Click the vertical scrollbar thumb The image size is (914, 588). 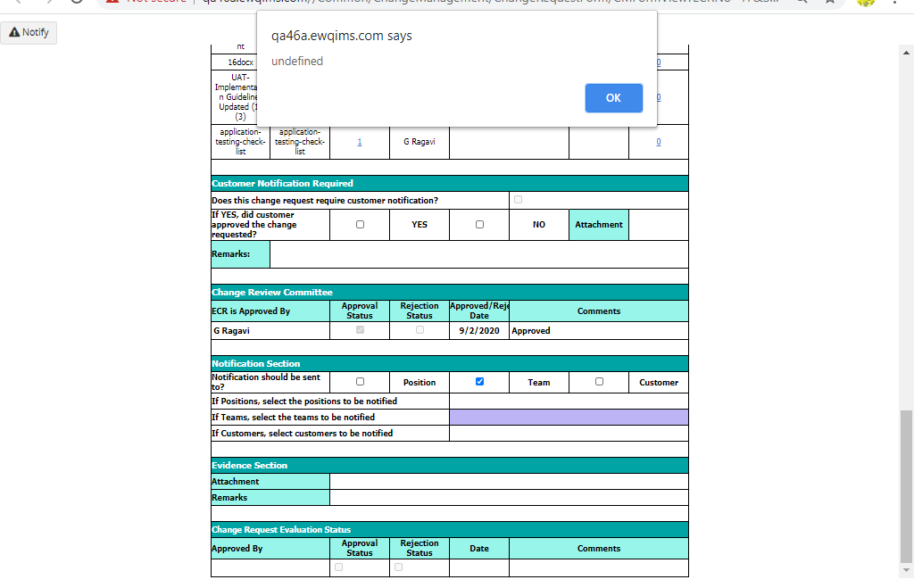pyautogui.click(x=906, y=486)
